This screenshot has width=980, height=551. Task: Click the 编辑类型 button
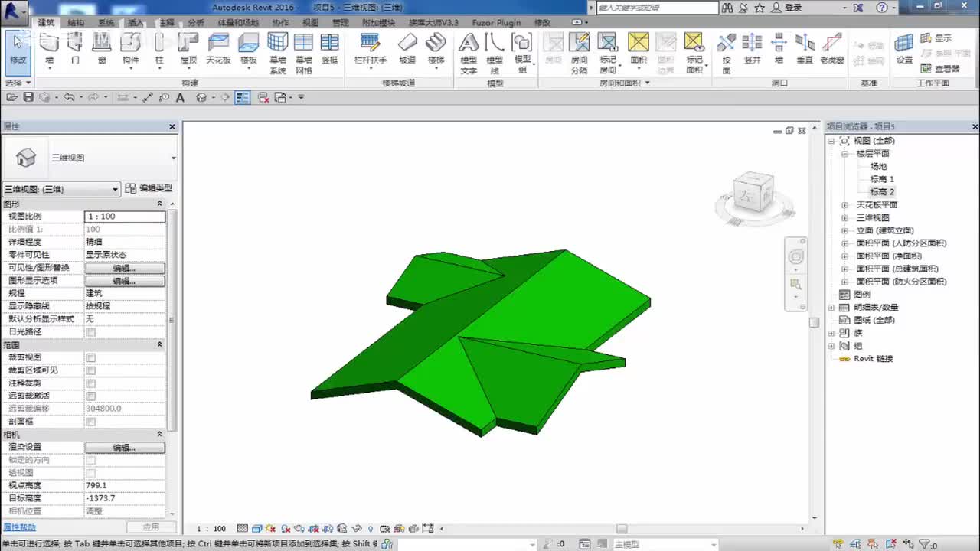point(149,188)
